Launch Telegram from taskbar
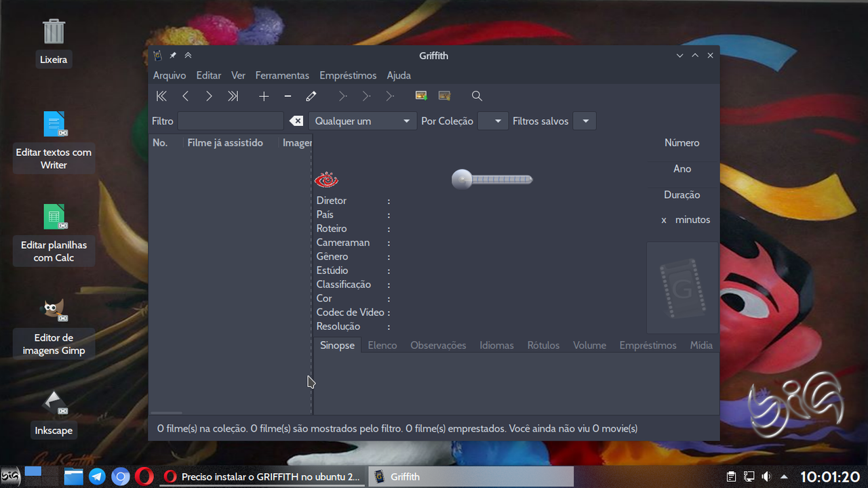 pyautogui.click(x=97, y=476)
